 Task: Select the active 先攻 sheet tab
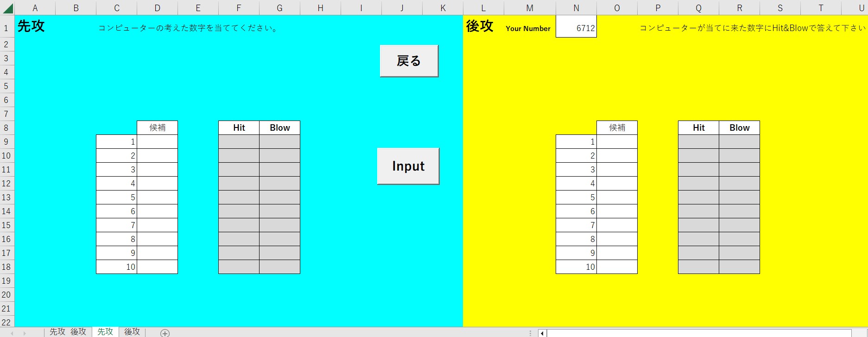[105, 332]
